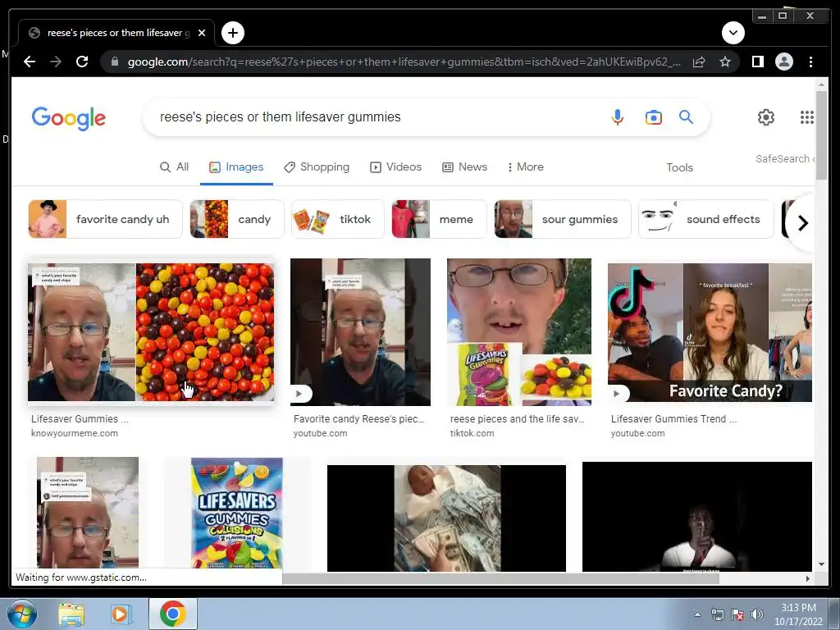Open the knowyourmeme Reese's Pieces image result
840x630 pixels.
[x=151, y=332]
